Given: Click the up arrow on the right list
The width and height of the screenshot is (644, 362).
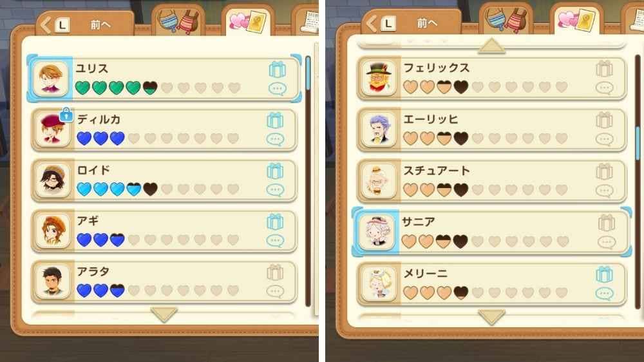Looking at the screenshot, I should click(491, 46).
